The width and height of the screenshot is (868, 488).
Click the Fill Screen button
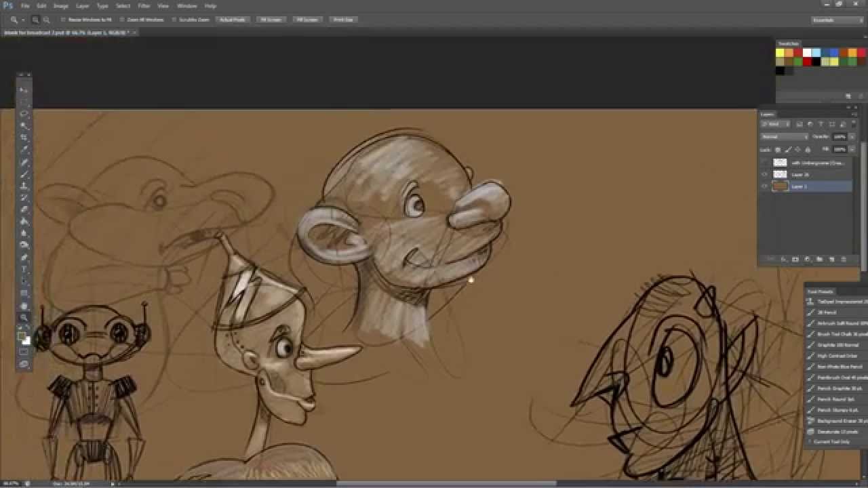pyautogui.click(x=307, y=20)
